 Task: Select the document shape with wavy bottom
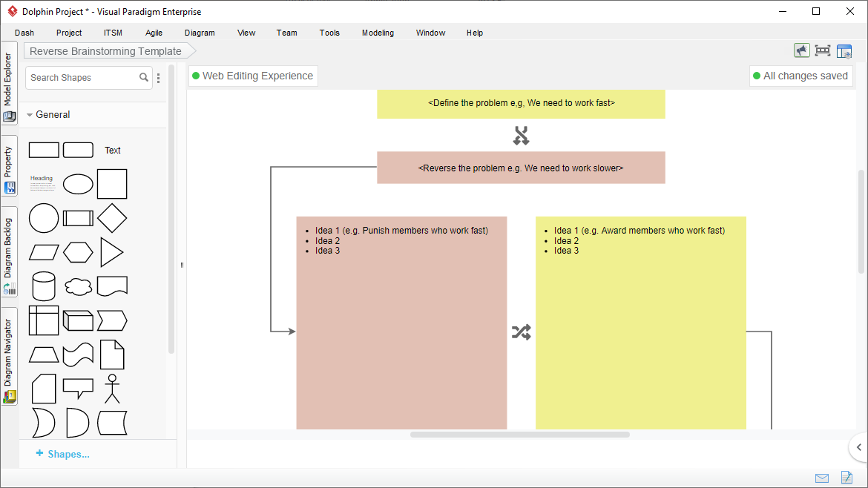112,286
